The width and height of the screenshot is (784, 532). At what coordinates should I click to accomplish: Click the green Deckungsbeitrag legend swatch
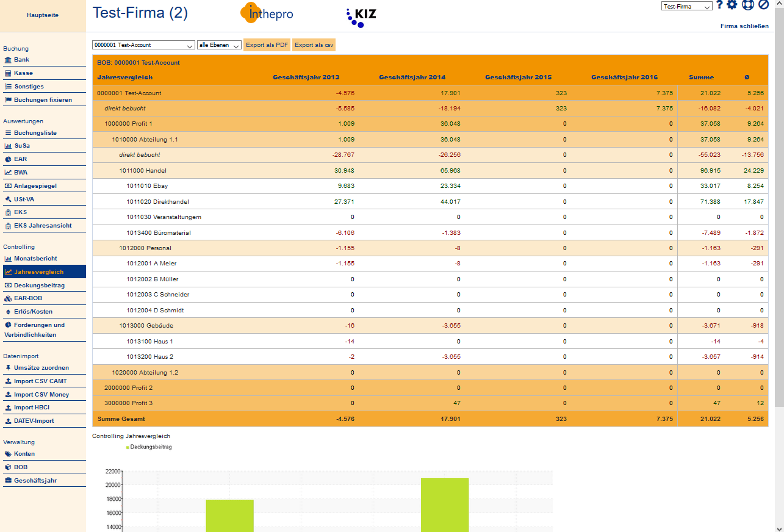click(128, 447)
